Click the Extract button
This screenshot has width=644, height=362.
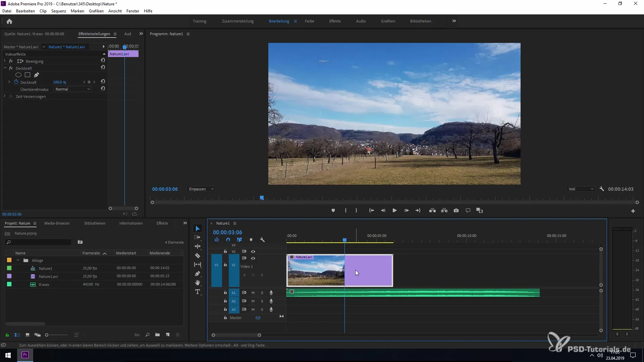point(444,210)
